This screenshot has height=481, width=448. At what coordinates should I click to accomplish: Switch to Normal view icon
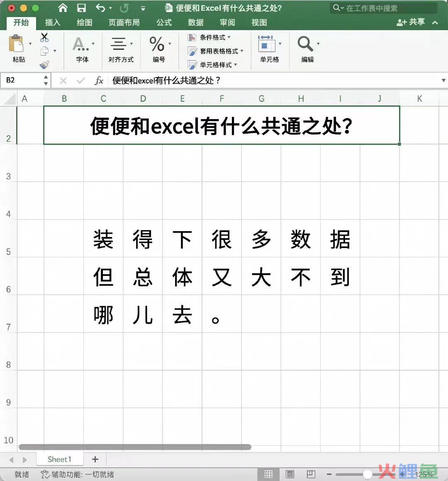click(268, 474)
